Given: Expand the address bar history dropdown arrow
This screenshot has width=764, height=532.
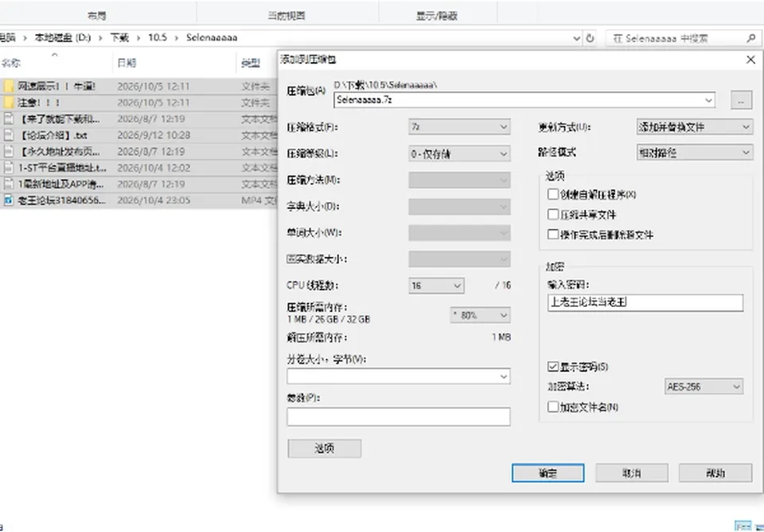Looking at the screenshot, I should pyautogui.click(x=576, y=38).
